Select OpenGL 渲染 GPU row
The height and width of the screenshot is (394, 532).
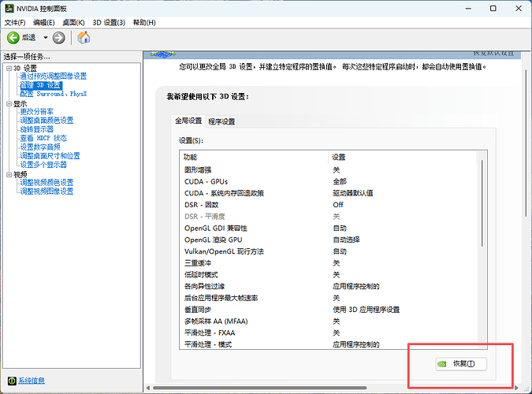[329, 240]
